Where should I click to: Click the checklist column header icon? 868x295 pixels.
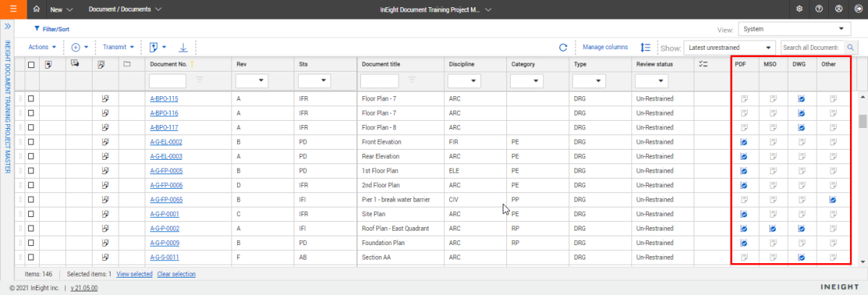pos(704,64)
